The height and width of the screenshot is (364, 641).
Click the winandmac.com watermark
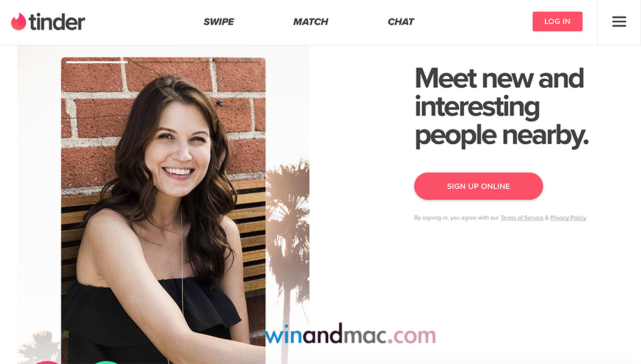pos(351,335)
